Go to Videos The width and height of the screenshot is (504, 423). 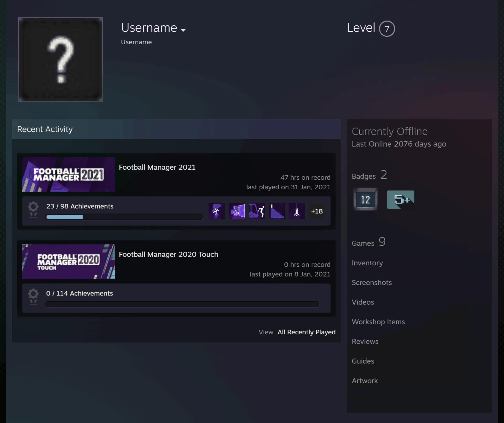pos(363,302)
